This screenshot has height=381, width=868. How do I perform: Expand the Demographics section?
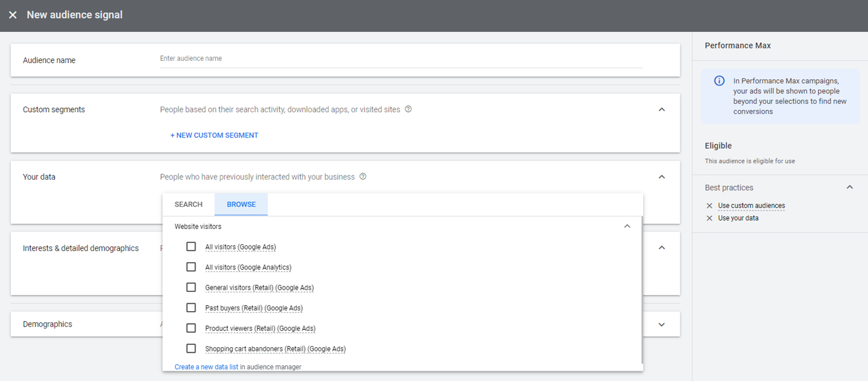[662, 324]
